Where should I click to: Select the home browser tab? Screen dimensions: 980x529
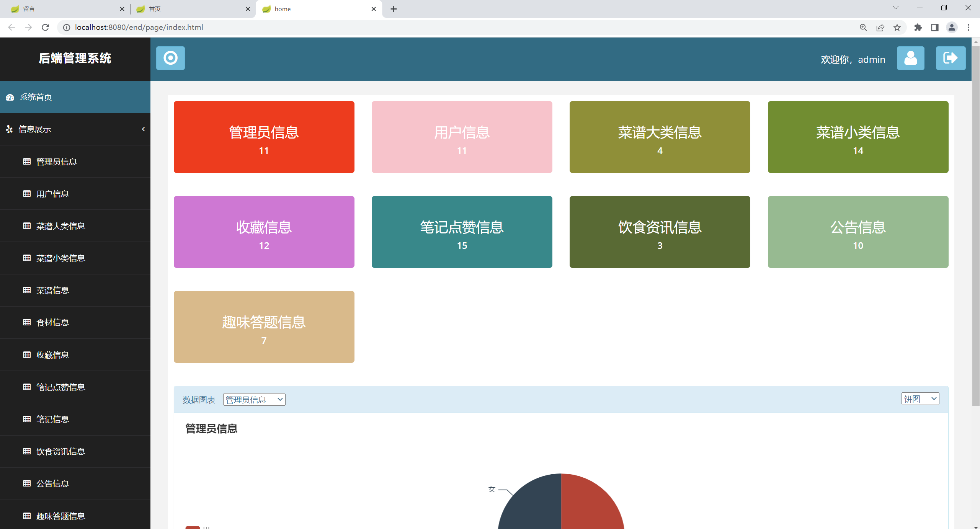pos(318,9)
